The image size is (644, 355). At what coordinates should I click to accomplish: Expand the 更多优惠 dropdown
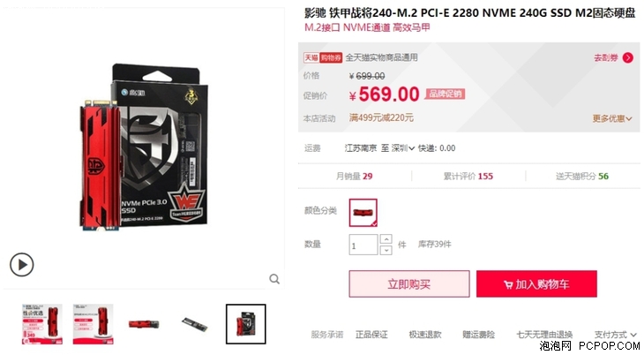[x=612, y=118]
